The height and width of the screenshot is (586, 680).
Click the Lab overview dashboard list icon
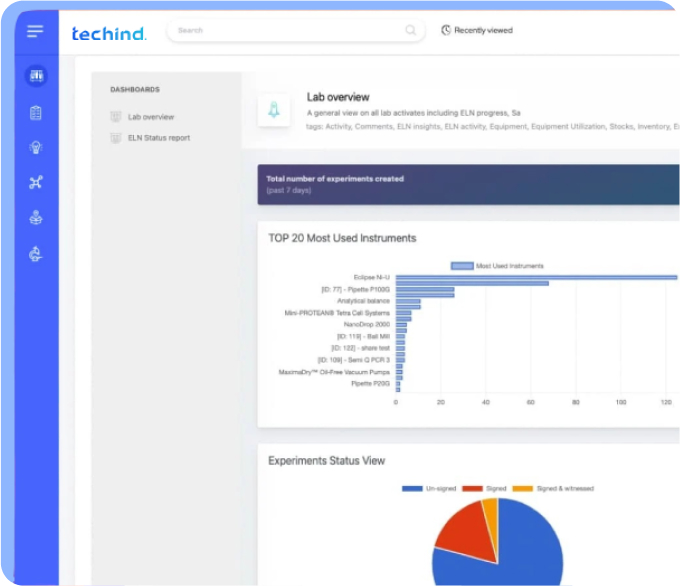click(115, 117)
